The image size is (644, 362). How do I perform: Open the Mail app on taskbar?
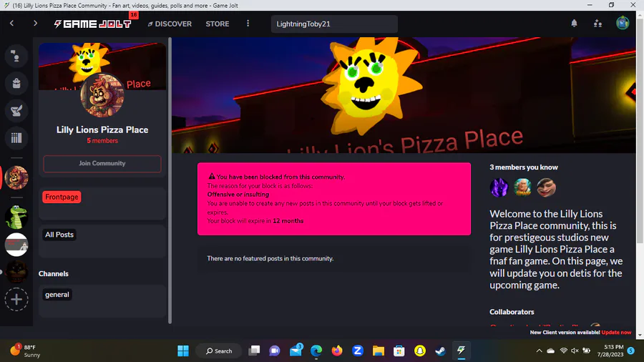point(296,351)
